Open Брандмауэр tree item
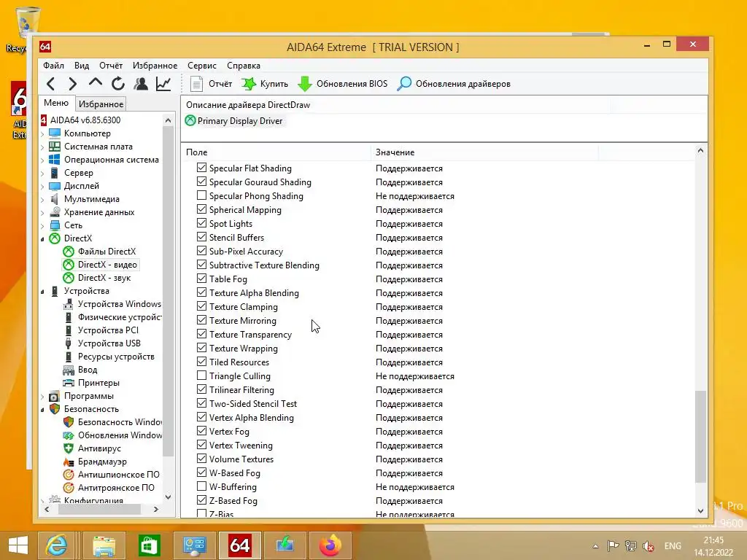 coord(102,462)
